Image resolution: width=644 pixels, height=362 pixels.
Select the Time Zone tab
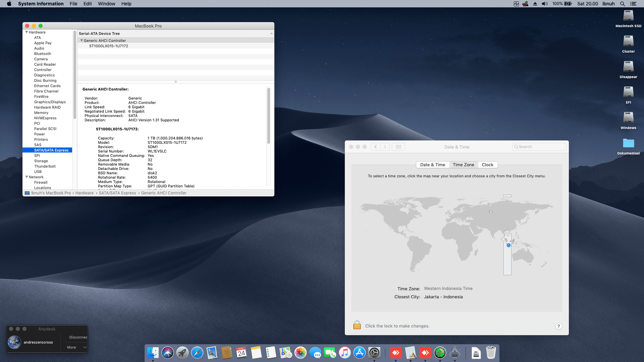tap(464, 165)
